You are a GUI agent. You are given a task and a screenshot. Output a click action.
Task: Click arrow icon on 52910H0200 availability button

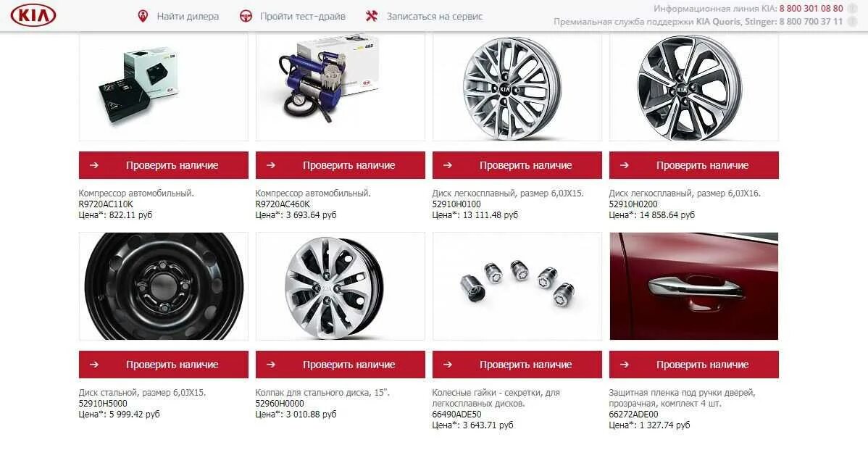625,165
